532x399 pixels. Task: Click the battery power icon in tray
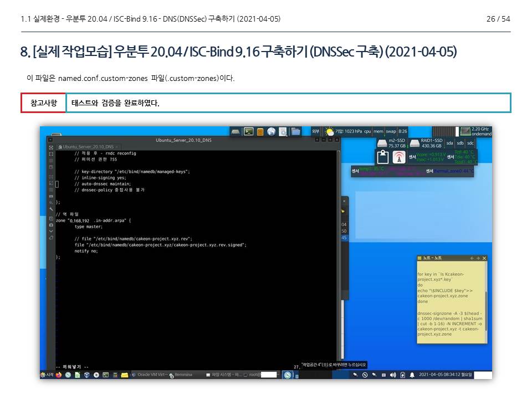[x=403, y=375]
